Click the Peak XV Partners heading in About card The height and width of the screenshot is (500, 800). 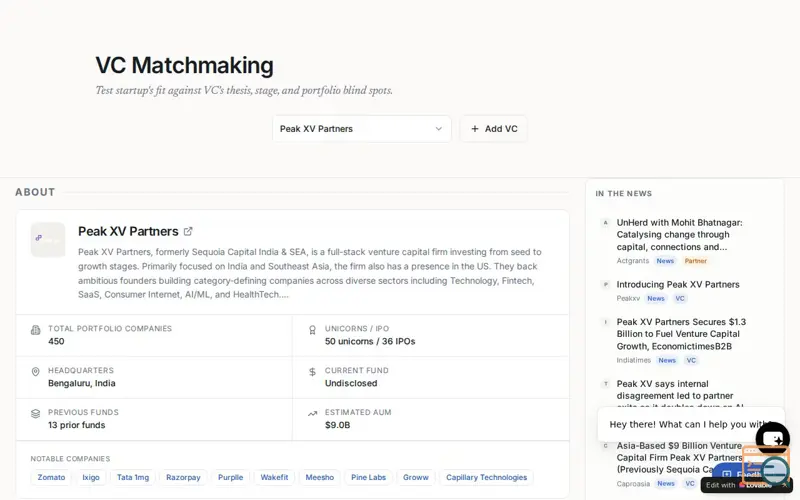[128, 231]
